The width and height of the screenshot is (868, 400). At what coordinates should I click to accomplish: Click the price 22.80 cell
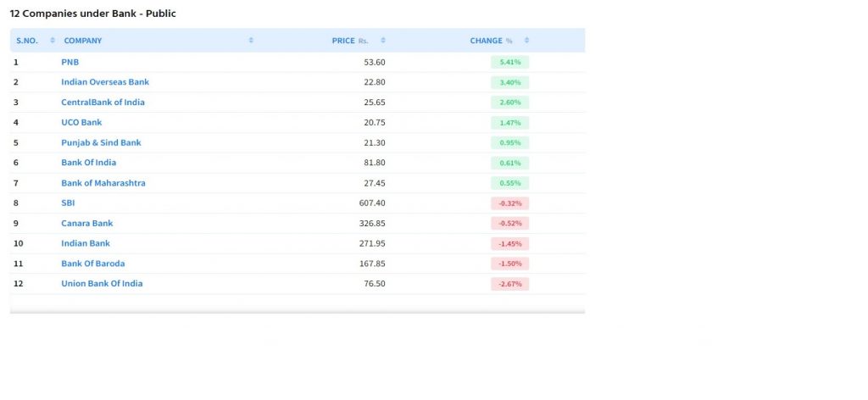click(374, 82)
